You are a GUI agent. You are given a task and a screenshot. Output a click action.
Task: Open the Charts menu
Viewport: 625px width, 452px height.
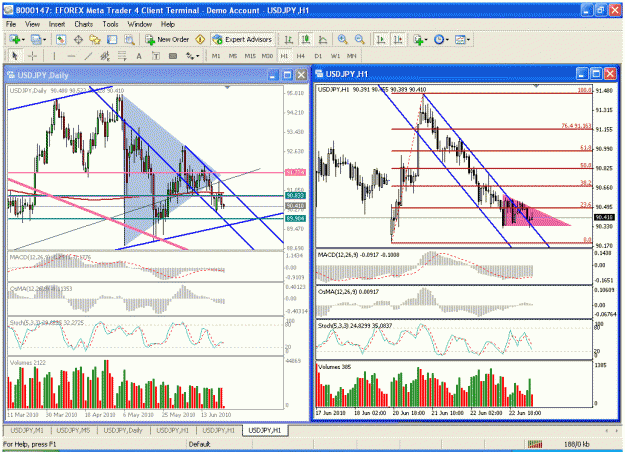pos(83,24)
